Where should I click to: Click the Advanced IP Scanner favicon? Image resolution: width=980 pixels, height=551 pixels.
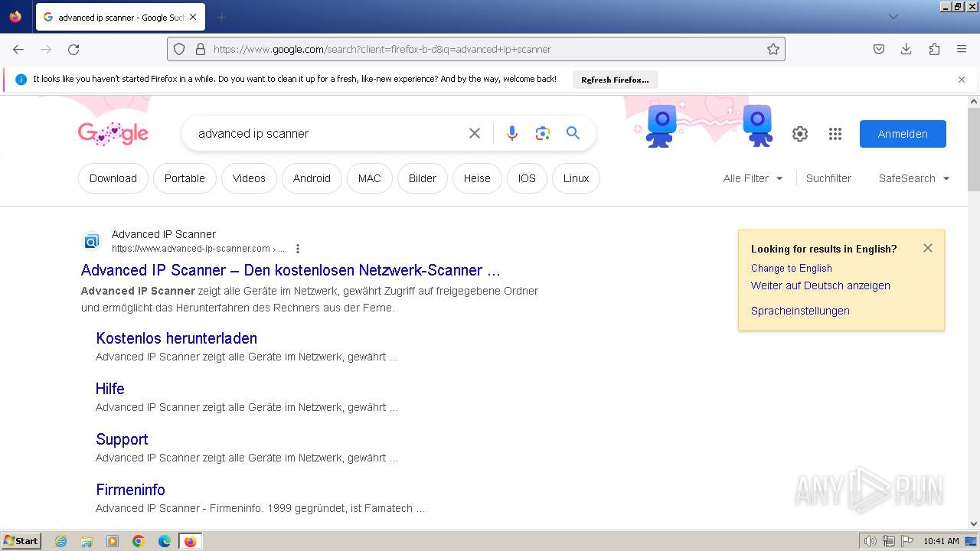pyautogui.click(x=92, y=242)
